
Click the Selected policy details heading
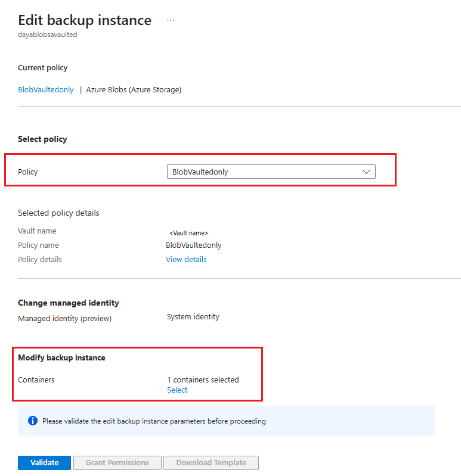point(58,213)
